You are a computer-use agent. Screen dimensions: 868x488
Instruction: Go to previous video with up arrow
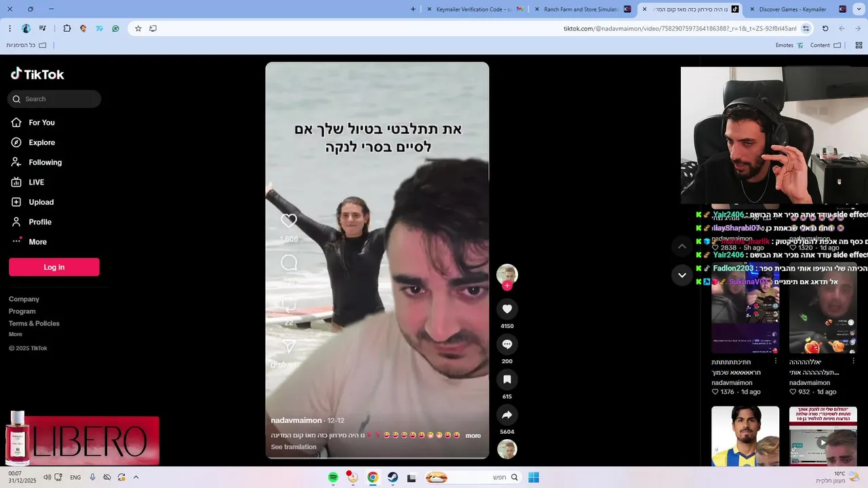tap(682, 247)
